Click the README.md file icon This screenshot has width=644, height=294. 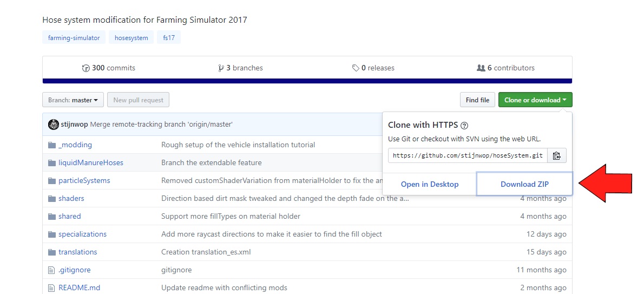coord(52,288)
